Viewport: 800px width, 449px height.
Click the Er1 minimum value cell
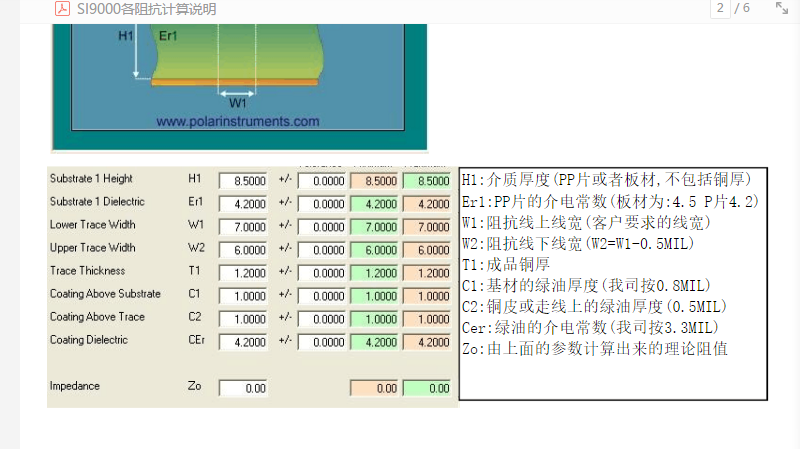click(374, 204)
